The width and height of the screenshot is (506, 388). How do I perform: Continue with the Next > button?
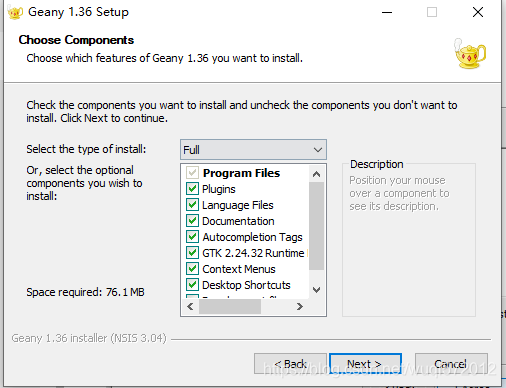(x=365, y=364)
